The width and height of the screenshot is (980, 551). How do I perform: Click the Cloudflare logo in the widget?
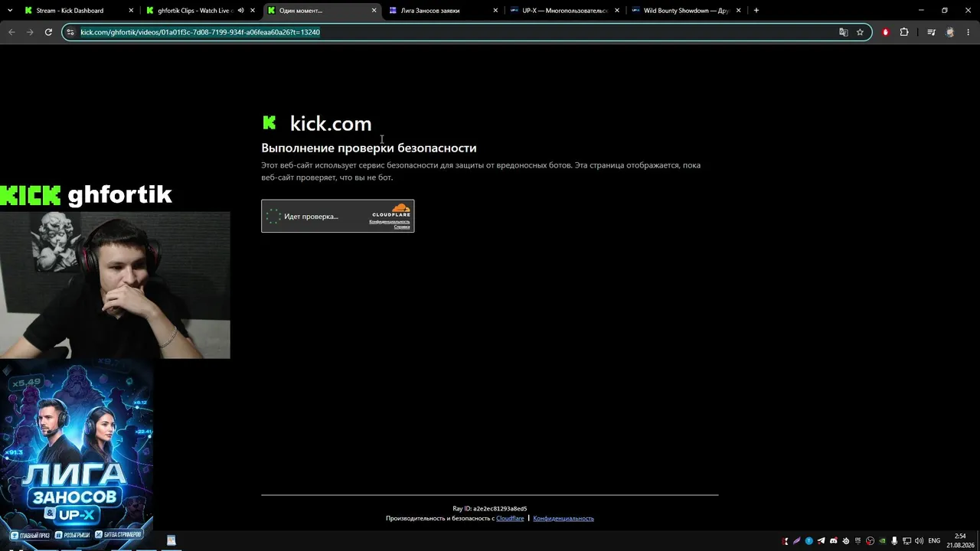click(x=391, y=210)
